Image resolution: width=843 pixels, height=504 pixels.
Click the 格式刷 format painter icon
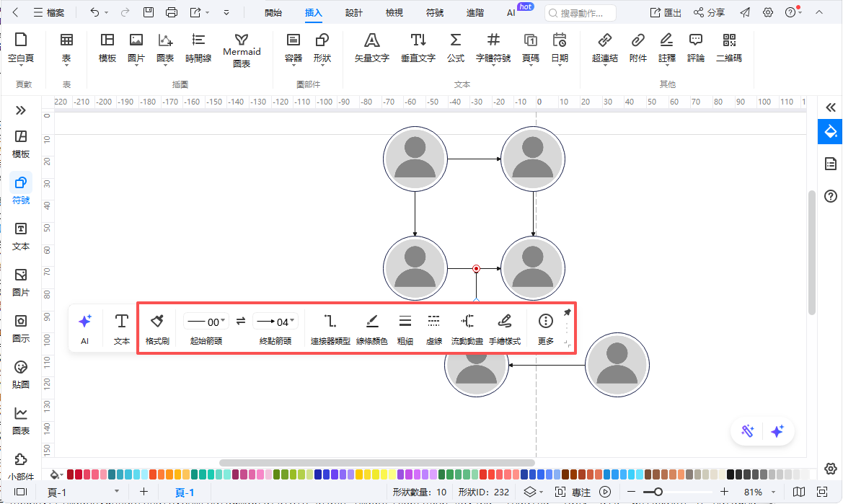(x=157, y=322)
